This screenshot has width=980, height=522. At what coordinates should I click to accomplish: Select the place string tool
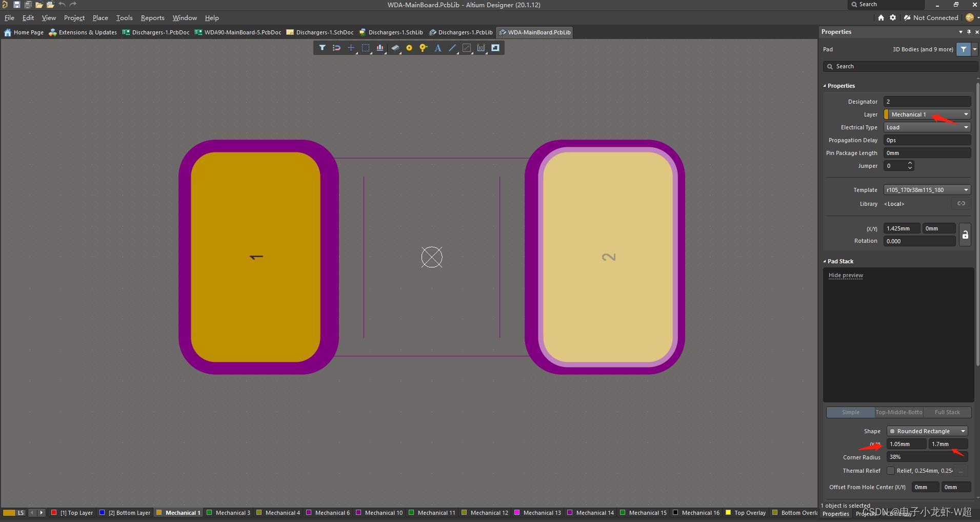tap(438, 48)
